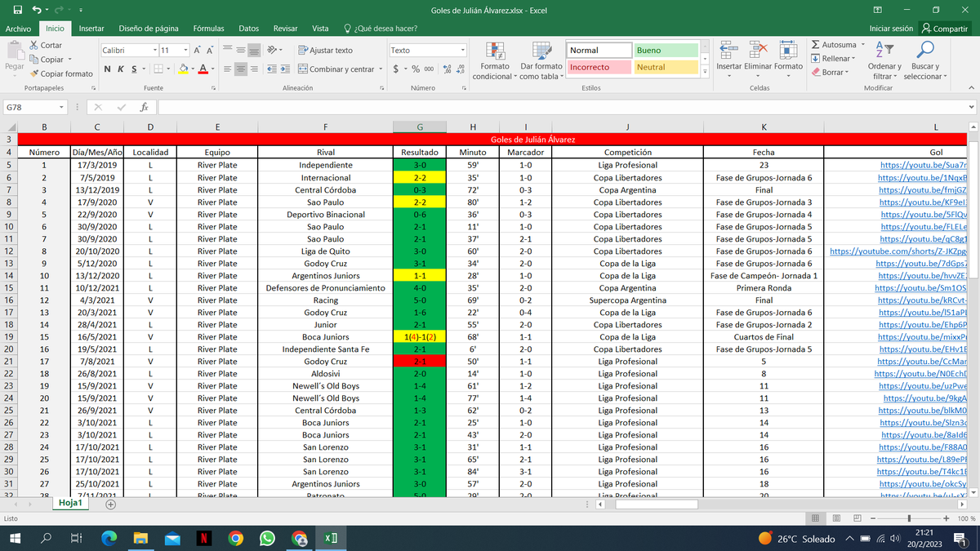Add a new sheet with the plus icon

click(110, 504)
